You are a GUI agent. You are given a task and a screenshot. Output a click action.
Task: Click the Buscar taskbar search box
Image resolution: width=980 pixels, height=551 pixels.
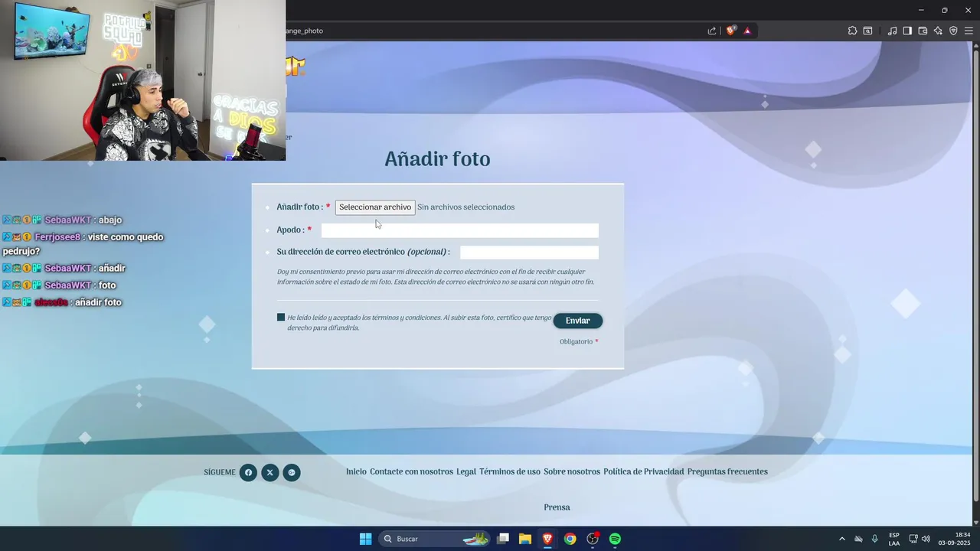pos(436,539)
